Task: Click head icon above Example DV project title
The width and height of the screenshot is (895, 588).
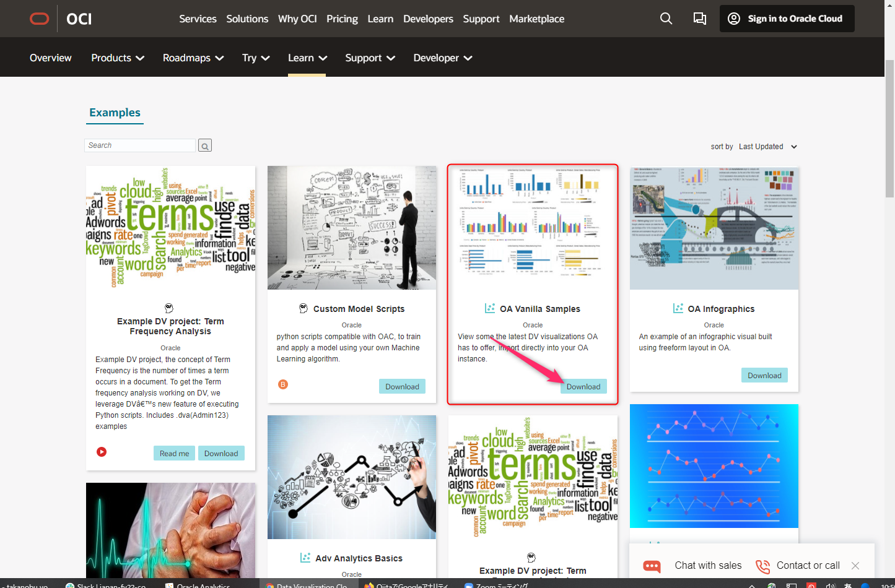Action: (x=169, y=308)
